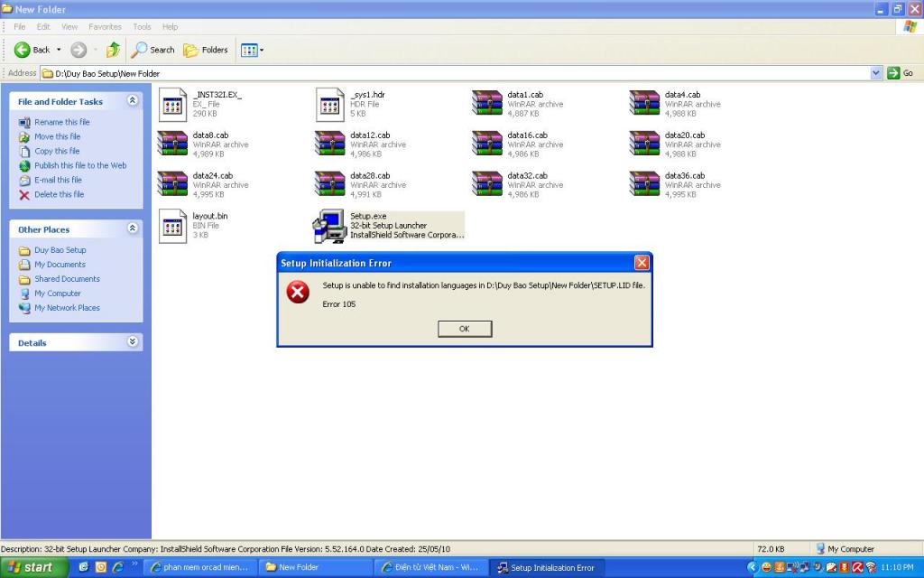Viewport: 924px width, 578px height.
Task: Select the data36.cab archive icon
Action: [644, 183]
